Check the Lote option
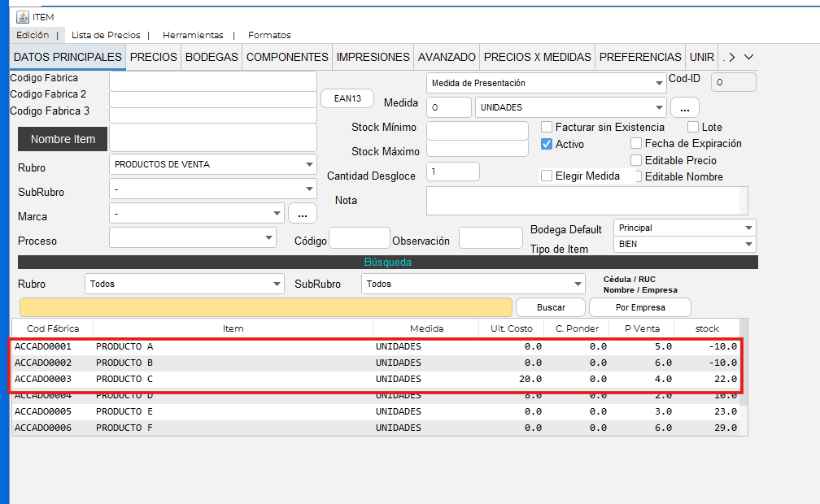 (693, 128)
